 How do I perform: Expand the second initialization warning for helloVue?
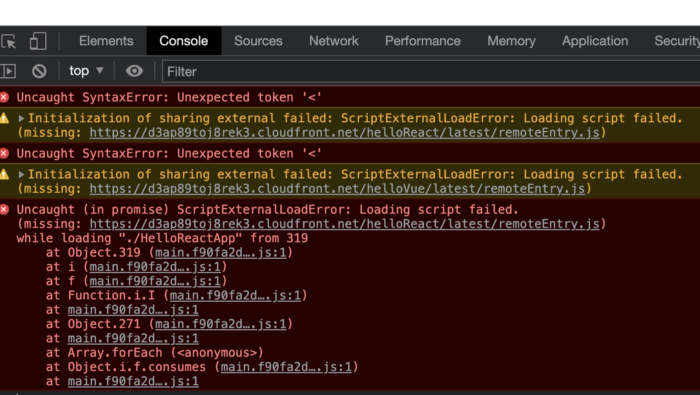(21, 175)
